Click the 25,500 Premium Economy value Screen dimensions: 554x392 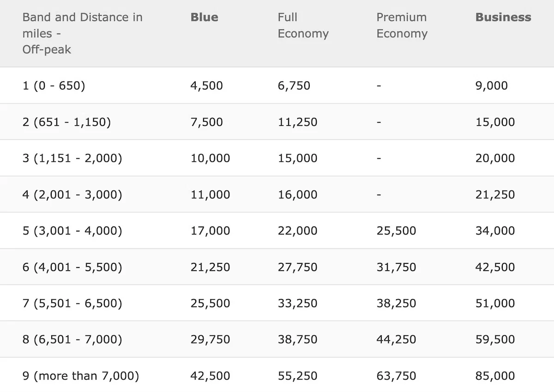click(x=396, y=231)
